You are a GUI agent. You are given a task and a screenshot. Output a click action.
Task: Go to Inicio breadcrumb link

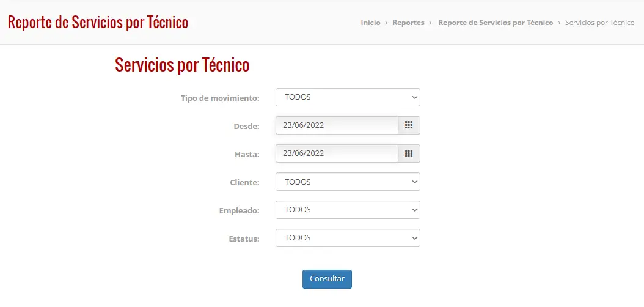coord(370,23)
